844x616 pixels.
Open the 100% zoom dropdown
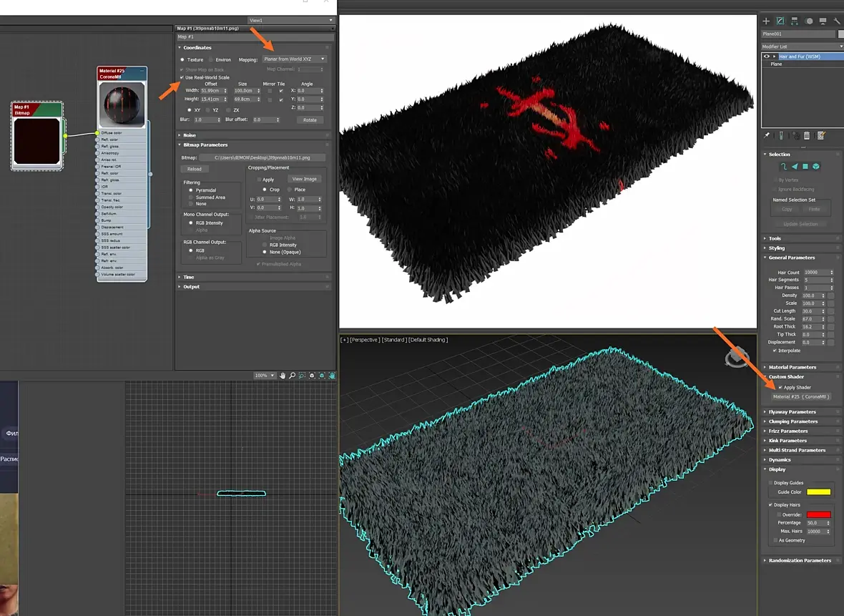pos(265,376)
